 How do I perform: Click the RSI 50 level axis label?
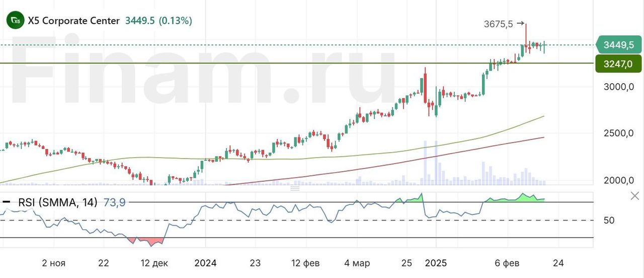[x=610, y=220]
